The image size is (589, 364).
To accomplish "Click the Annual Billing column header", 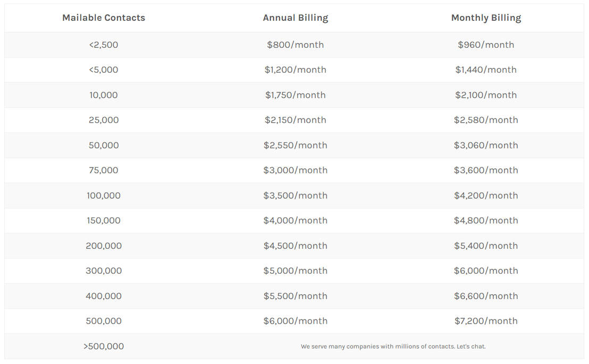I will coord(296,18).
